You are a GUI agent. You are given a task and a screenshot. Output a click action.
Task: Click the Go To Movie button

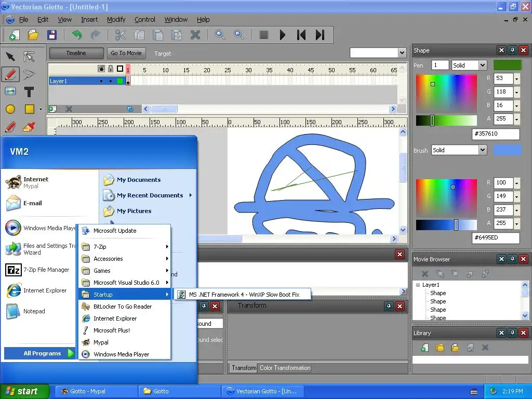click(x=126, y=53)
